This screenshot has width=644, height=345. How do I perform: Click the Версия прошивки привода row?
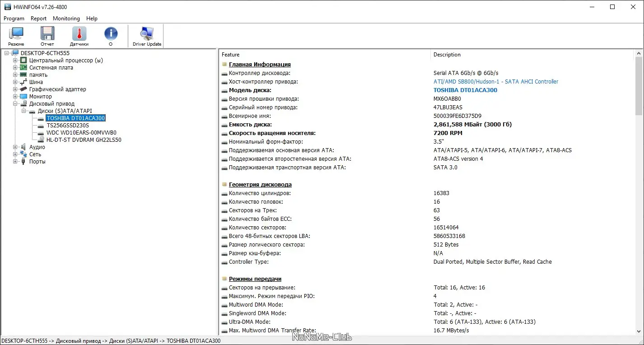[427, 99]
